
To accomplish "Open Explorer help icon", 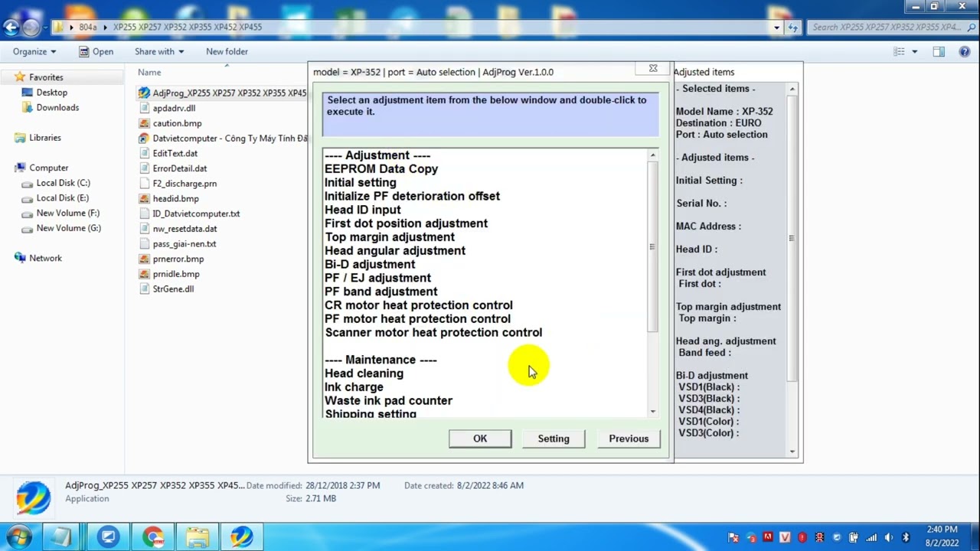I will (x=964, y=51).
